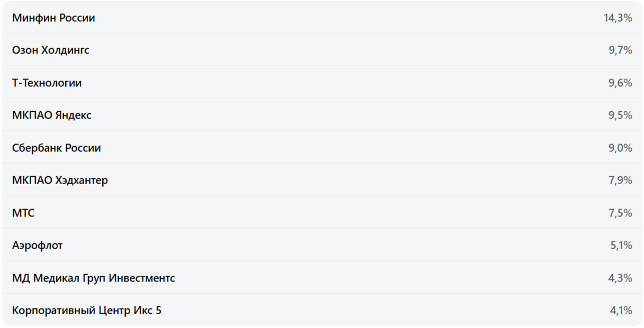Select the 4,1% value for Икс 5

point(621,311)
